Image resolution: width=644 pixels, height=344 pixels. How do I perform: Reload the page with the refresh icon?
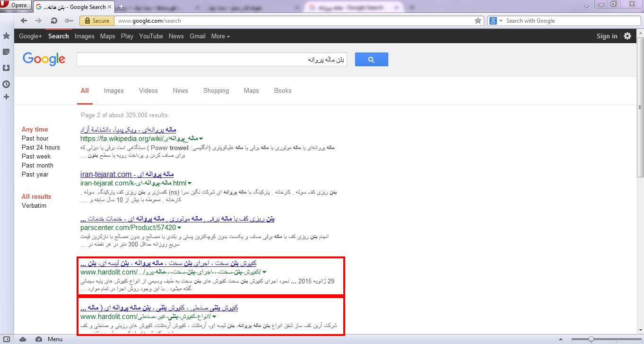pos(53,21)
